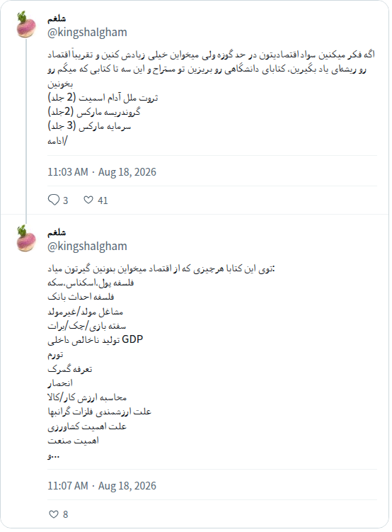
Task: Click display name شلغم on the second tweet
Action: 57,233
